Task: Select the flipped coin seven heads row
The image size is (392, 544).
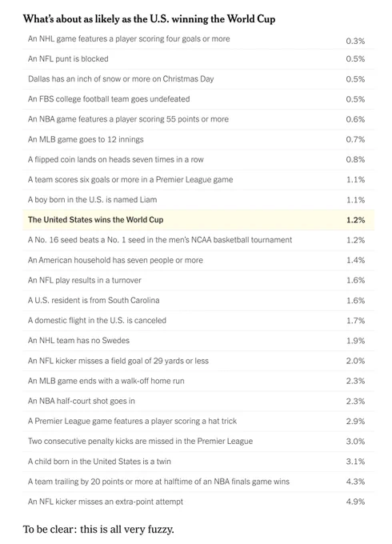Action: point(198,159)
